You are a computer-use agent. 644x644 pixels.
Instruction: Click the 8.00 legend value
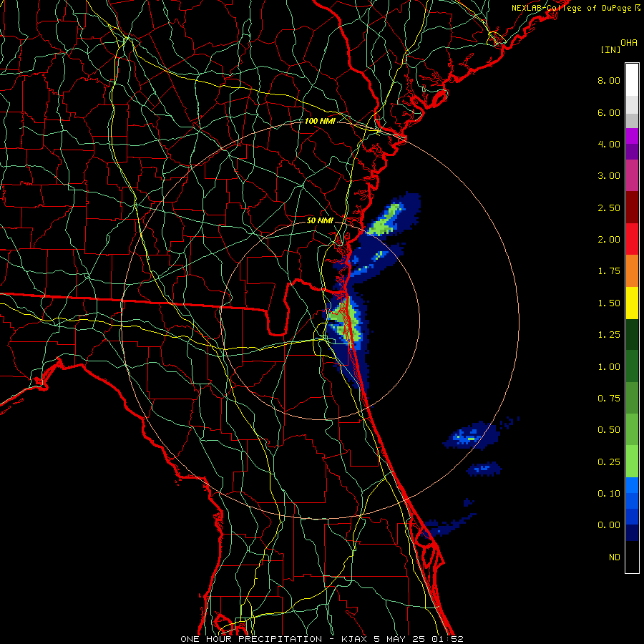pos(609,80)
